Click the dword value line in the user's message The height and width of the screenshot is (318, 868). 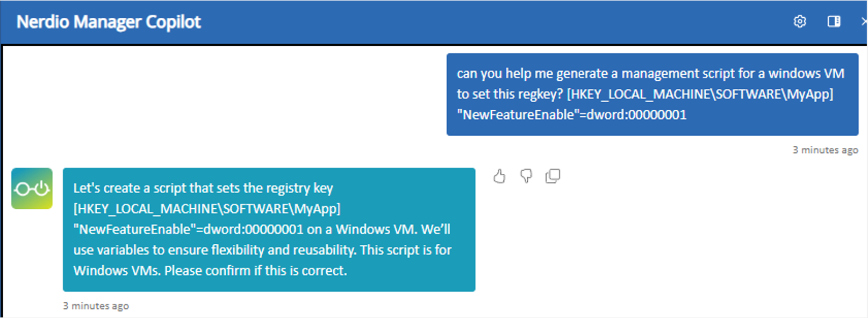572,115
